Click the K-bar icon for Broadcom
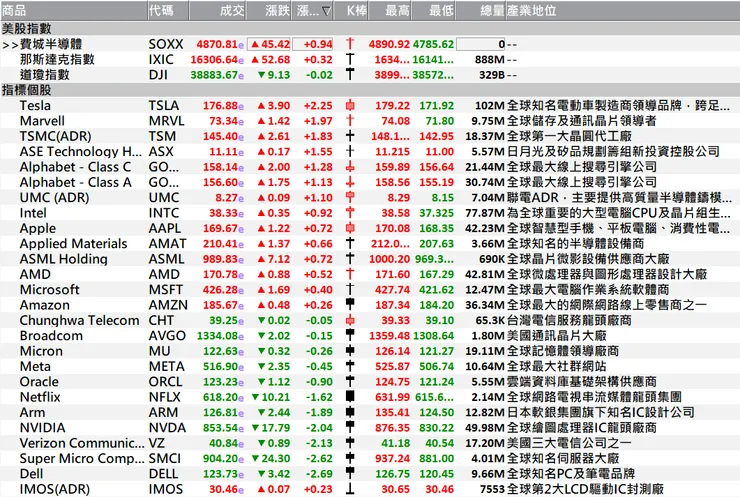740x497 pixels. (350, 336)
